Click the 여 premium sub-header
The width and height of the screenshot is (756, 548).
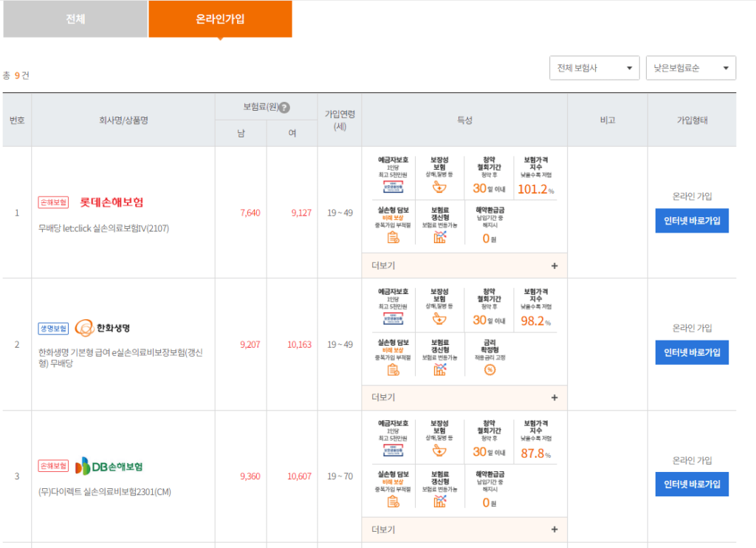tap(292, 133)
